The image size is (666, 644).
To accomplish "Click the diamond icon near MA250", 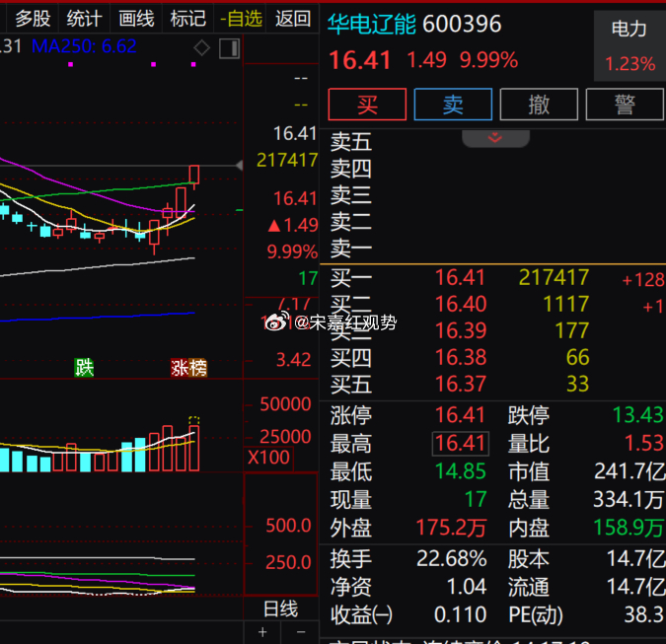I will click(x=201, y=48).
